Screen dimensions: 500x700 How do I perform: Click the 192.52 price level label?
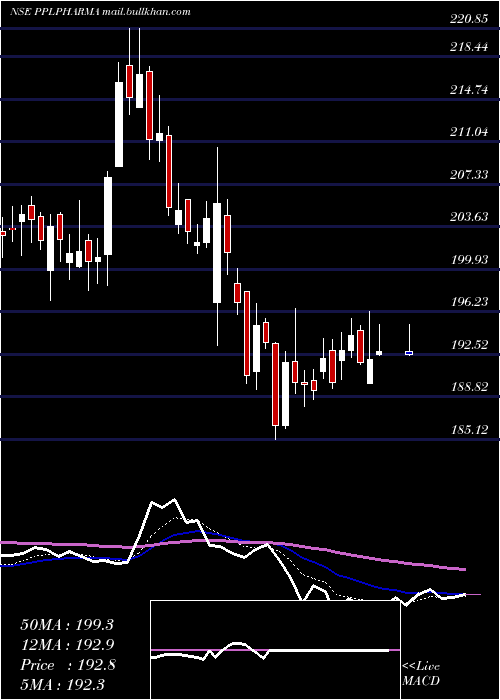(469, 345)
